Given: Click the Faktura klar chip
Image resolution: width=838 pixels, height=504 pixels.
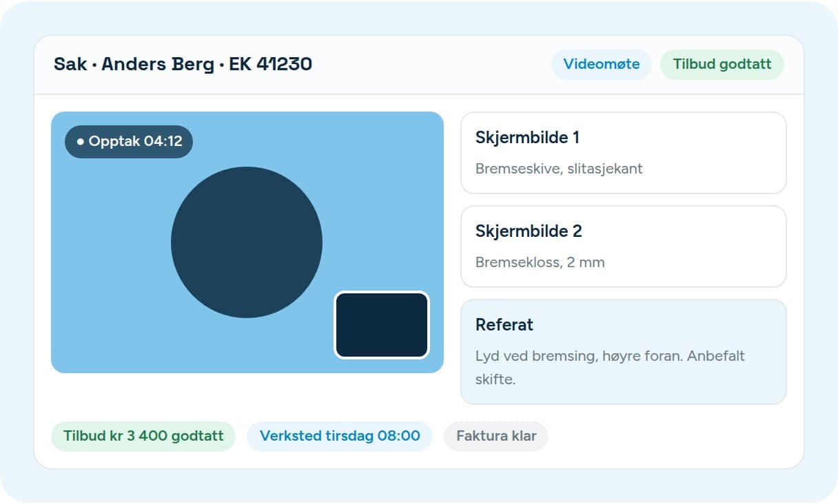Looking at the screenshot, I should click(496, 436).
